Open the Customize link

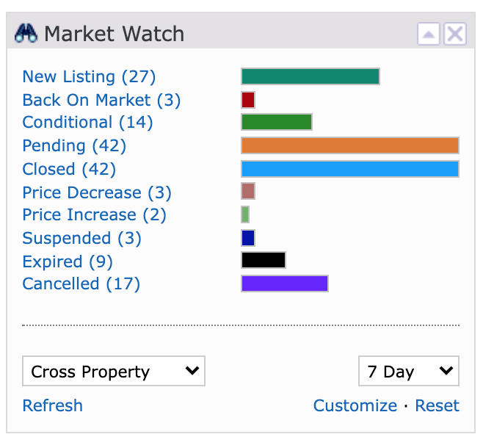355,405
